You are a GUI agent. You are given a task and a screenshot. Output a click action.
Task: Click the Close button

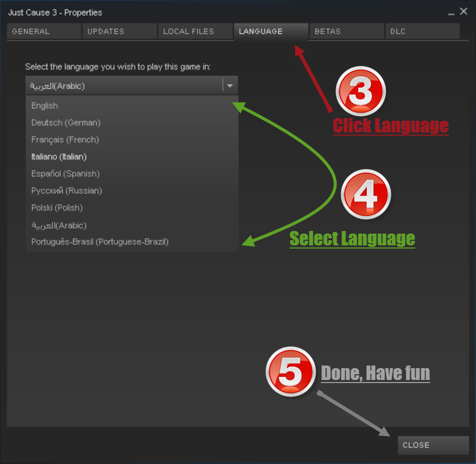433,445
